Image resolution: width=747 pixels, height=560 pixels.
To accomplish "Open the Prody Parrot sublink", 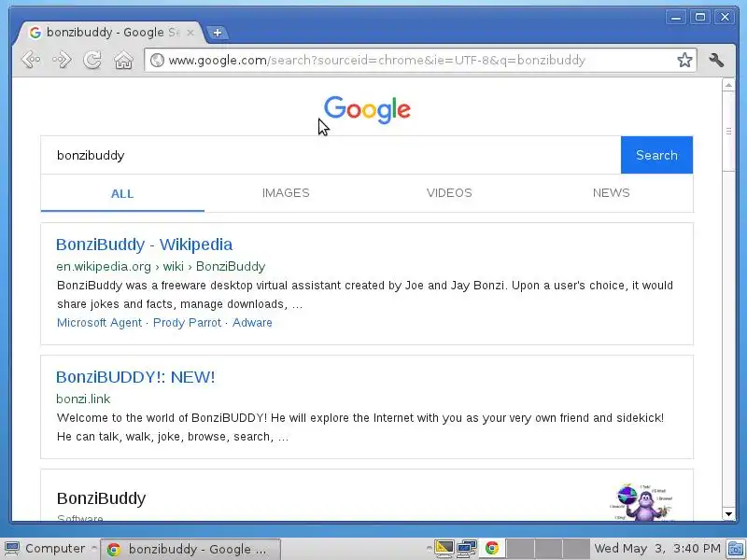I will pyautogui.click(x=187, y=322).
